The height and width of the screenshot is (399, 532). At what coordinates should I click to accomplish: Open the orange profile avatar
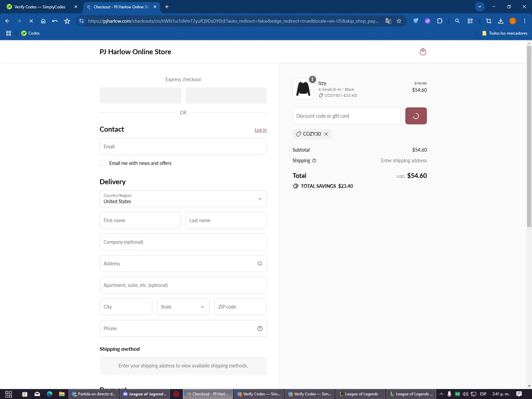(x=512, y=21)
